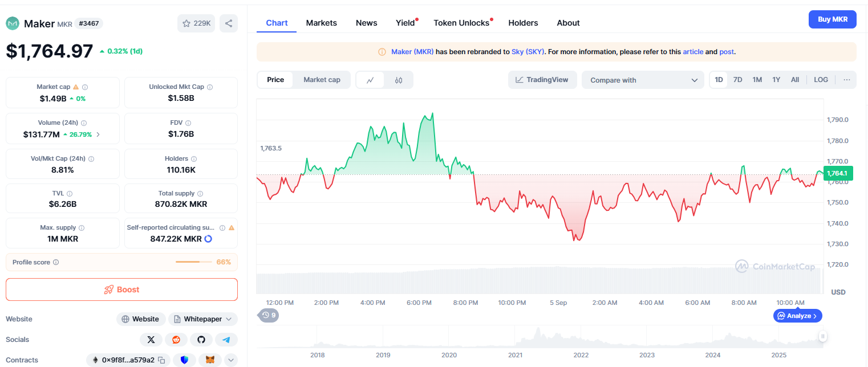Open the rebrand article link
Viewport: 868px width, 367px height.
click(x=693, y=51)
